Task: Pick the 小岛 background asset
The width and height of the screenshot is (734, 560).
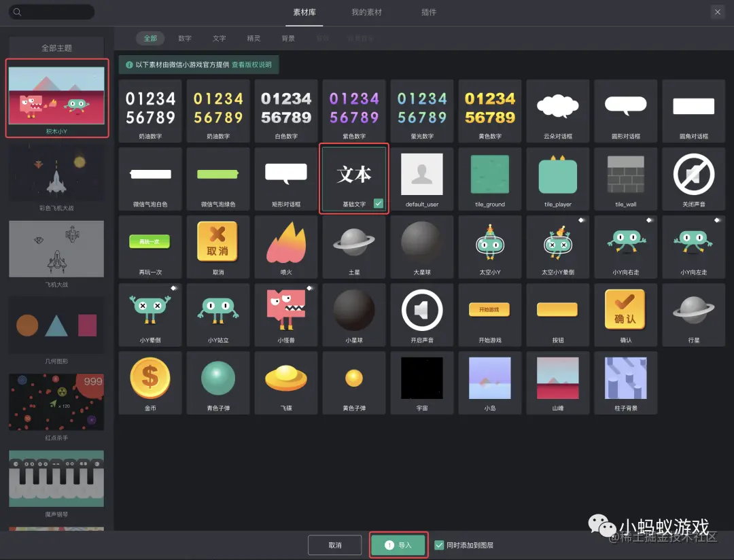Action: (489, 383)
